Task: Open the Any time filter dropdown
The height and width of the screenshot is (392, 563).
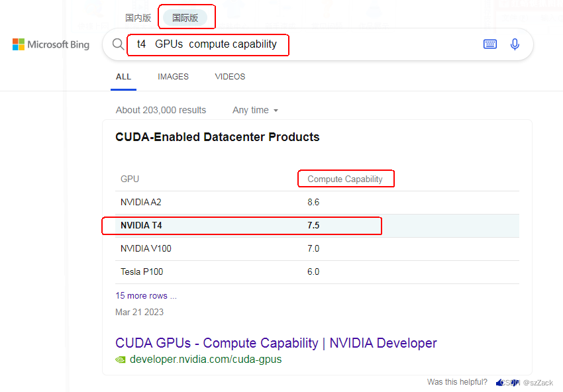Action: pyautogui.click(x=255, y=110)
